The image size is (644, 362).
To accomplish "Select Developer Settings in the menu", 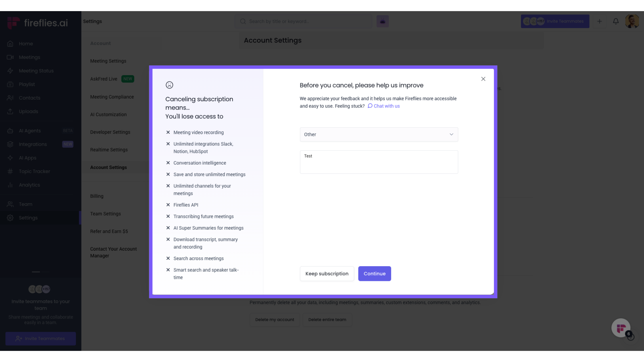I will 110,132.
